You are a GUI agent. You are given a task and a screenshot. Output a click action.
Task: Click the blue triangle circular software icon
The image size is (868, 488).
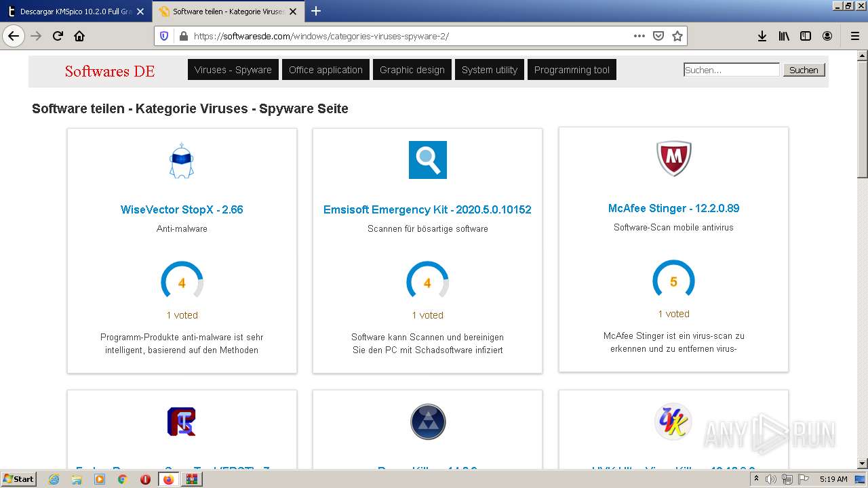pos(427,422)
